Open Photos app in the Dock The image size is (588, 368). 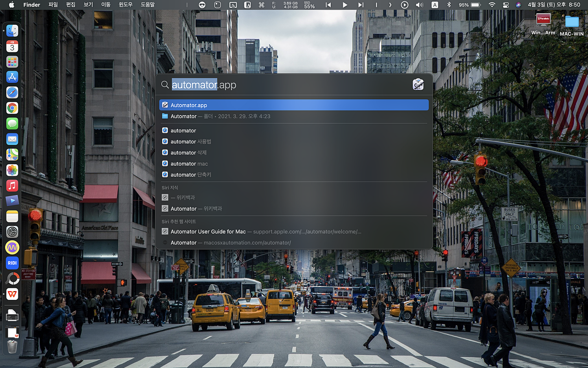pos(12,170)
